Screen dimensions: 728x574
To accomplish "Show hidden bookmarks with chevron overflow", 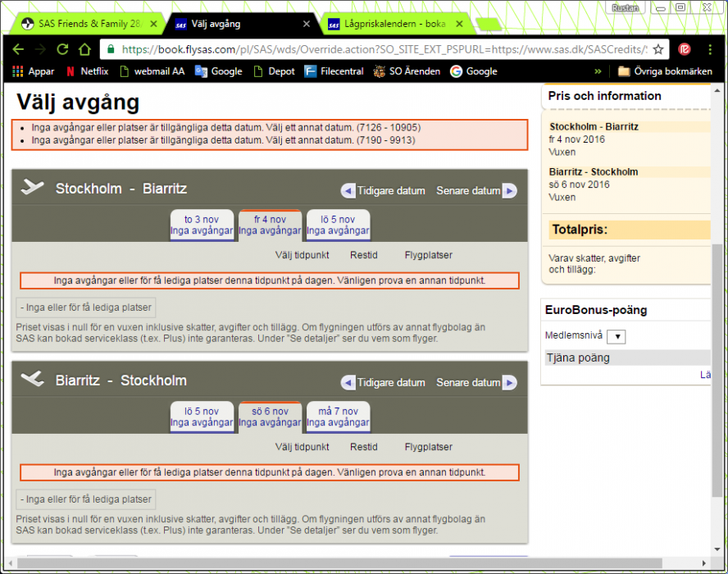I will click(598, 71).
